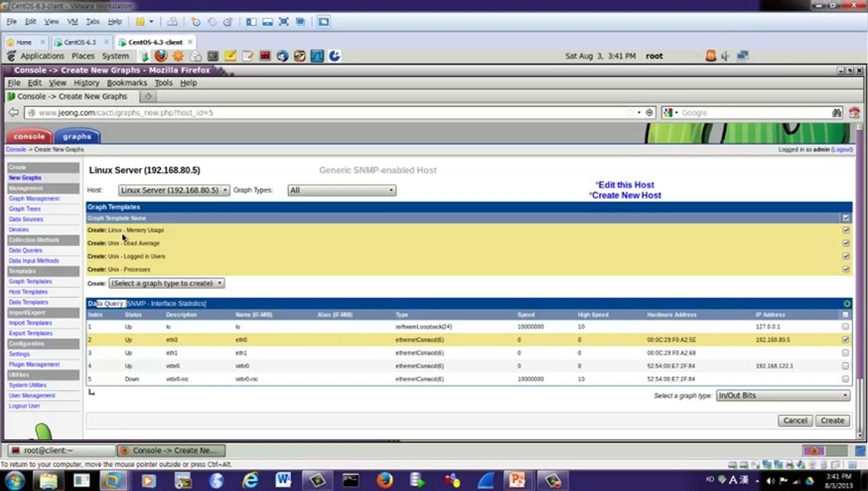Viewport: 868px width, 491px height.
Task: Click the VMware pause/suspend toolbar icon
Action: (140, 22)
